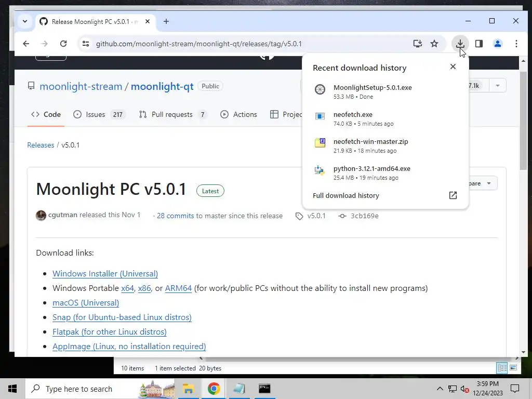Image resolution: width=532 pixels, height=399 pixels.
Task: Click the MoonlightSetup file icon
Action: pyautogui.click(x=320, y=89)
